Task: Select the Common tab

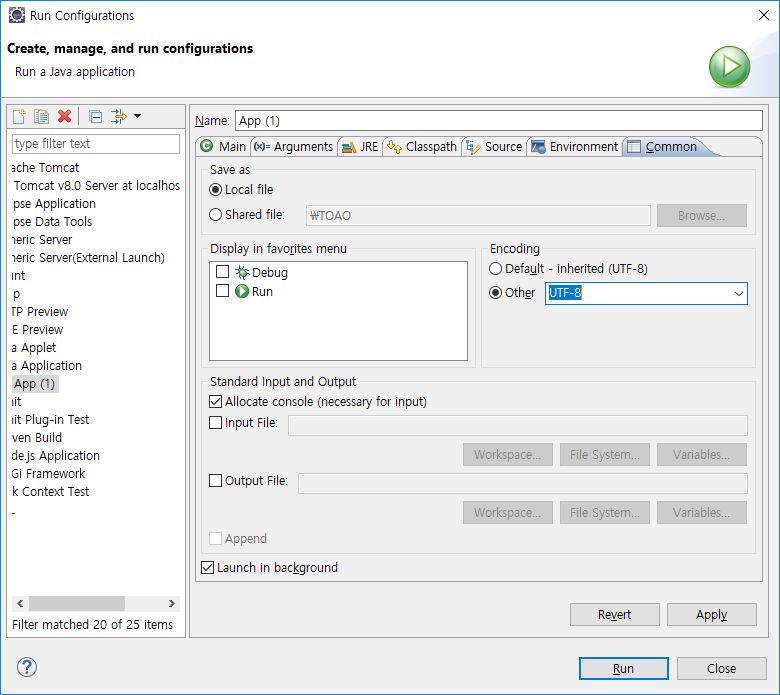Action: [x=662, y=146]
